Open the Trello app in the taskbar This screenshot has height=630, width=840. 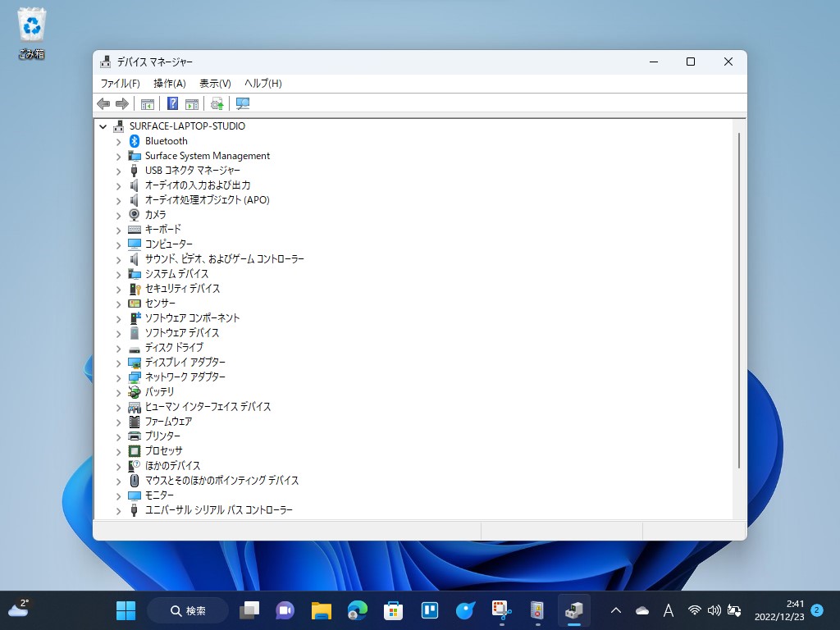click(430, 610)
